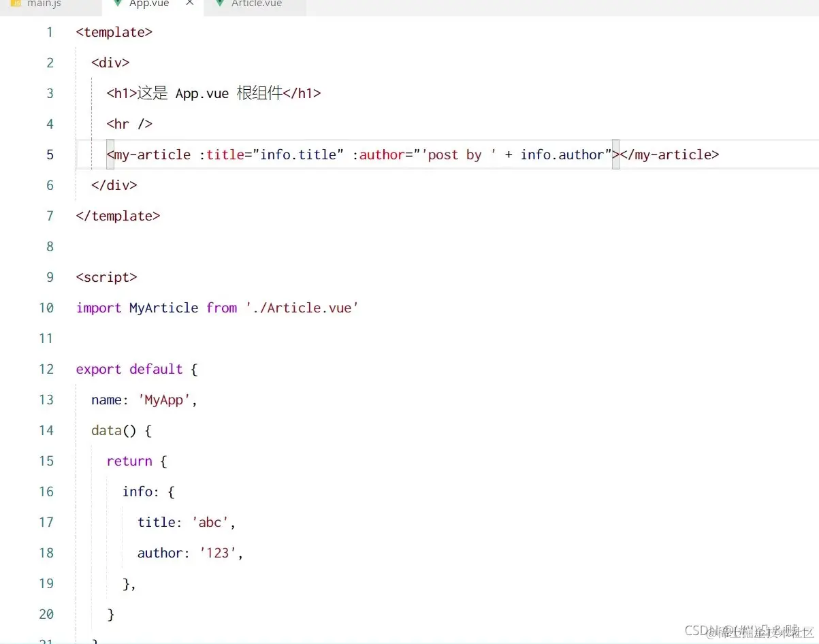Click the default keyword on line 12
This screenshot has height=644, width=819.
coord(156,370)
